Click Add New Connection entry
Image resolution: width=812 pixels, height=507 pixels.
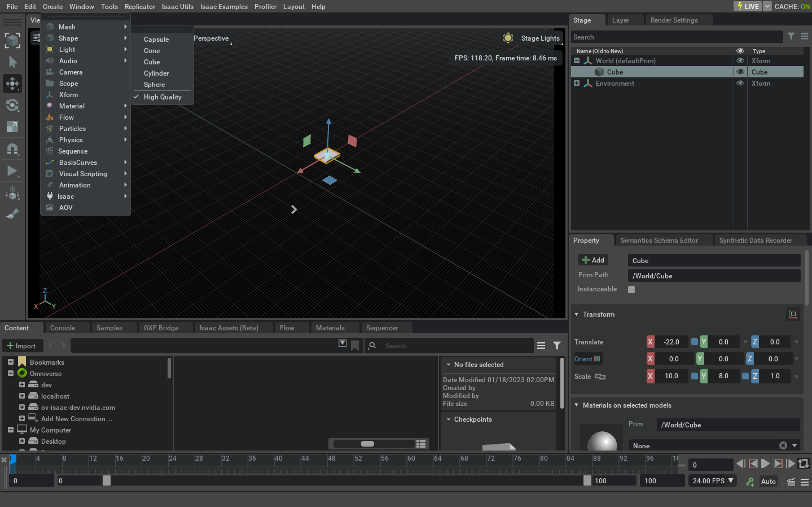[77, 419]
